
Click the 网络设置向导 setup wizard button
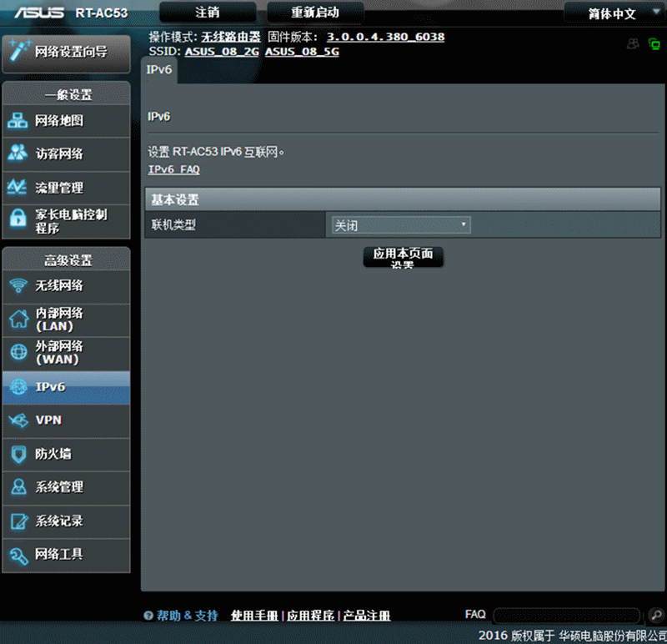coord(67,53)
